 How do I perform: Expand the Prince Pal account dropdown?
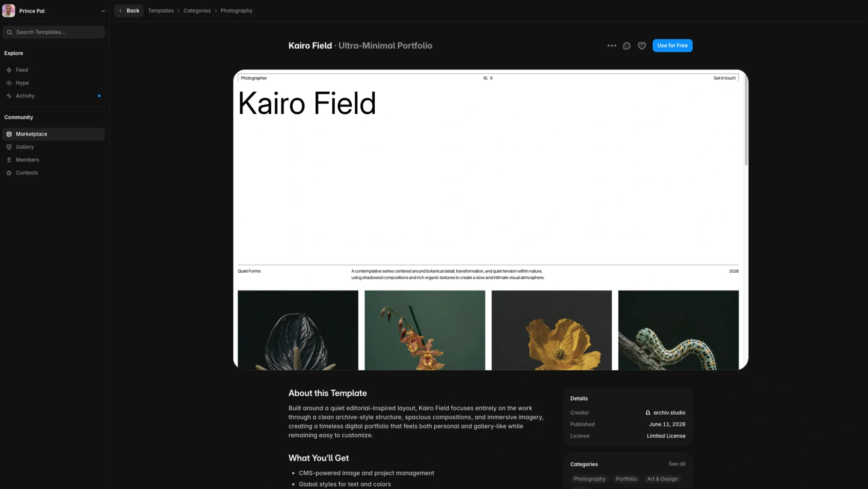pos(103,11)
